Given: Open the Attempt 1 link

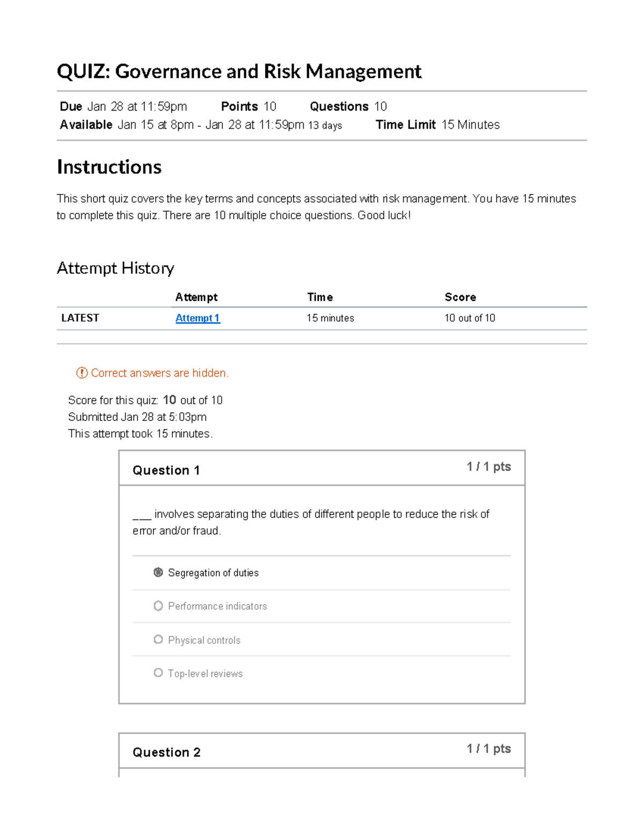Looking at the screenshot, I should tap(197, 318).
